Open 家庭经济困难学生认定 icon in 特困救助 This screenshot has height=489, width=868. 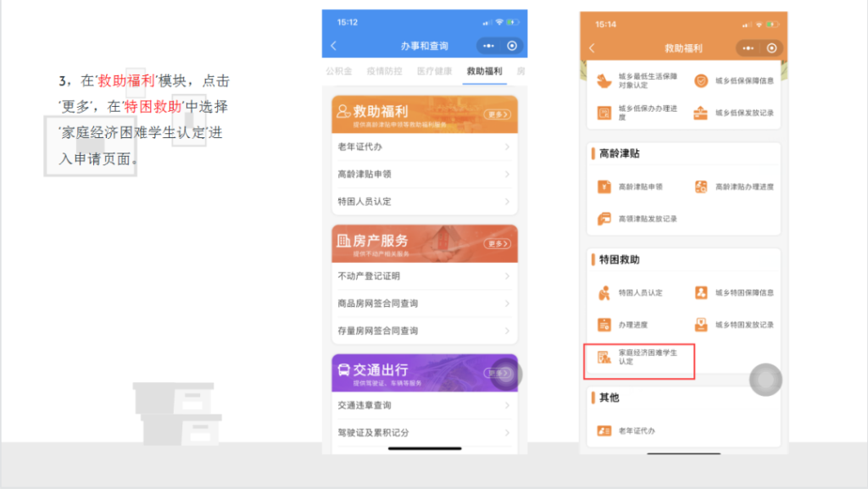tap(604, 357)
